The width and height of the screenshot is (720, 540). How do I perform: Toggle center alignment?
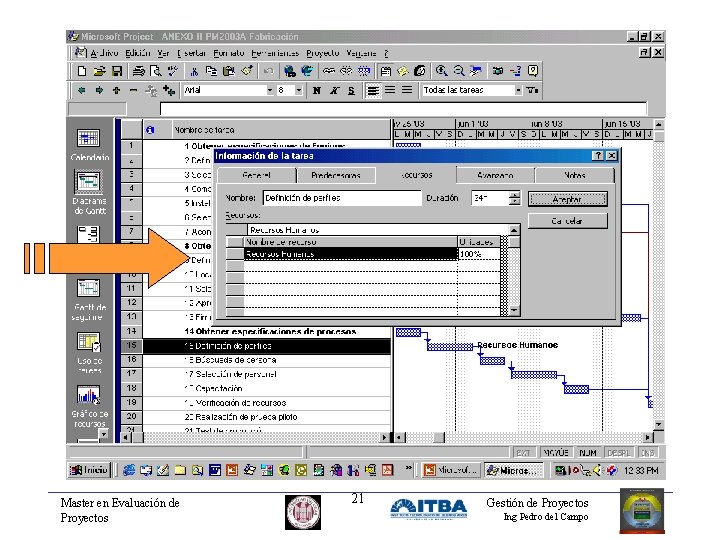[x=390, y=90]
